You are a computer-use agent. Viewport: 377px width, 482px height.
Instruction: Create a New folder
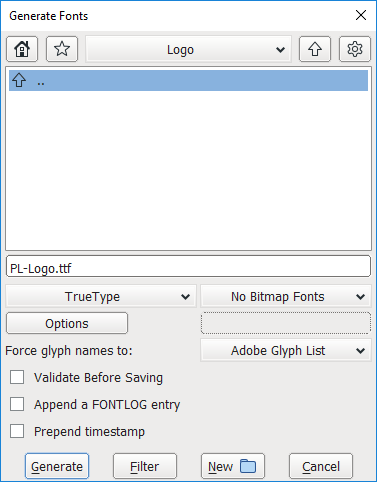(233, 466)
